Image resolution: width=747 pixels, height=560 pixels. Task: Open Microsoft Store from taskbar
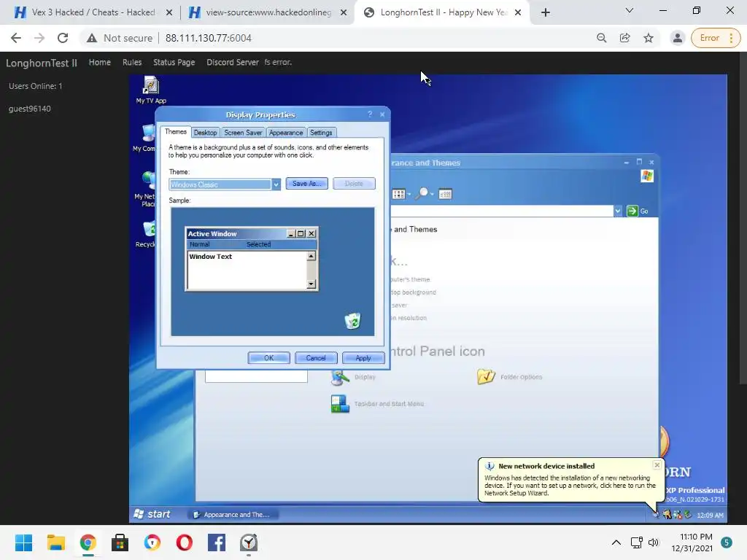pyautogui.click(x=120, y=542)
